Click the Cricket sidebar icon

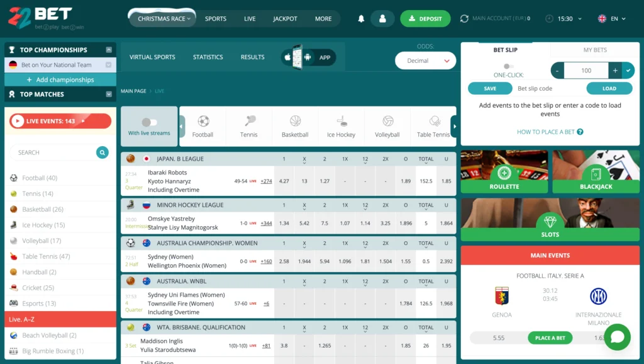pyautogui.click(x=14, y=288)
